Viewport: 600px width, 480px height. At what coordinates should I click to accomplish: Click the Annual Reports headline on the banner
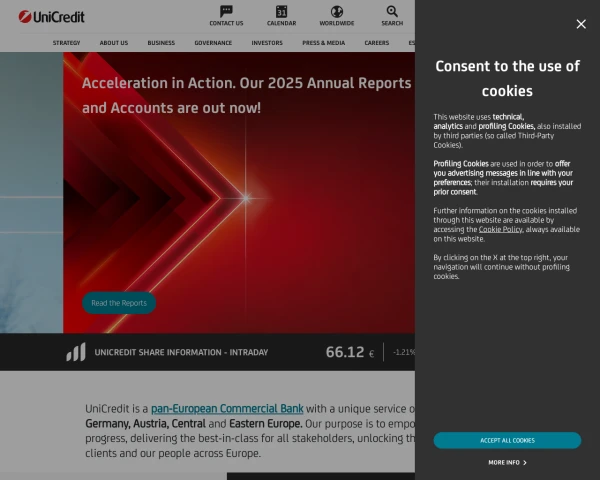tap(246, 95)
